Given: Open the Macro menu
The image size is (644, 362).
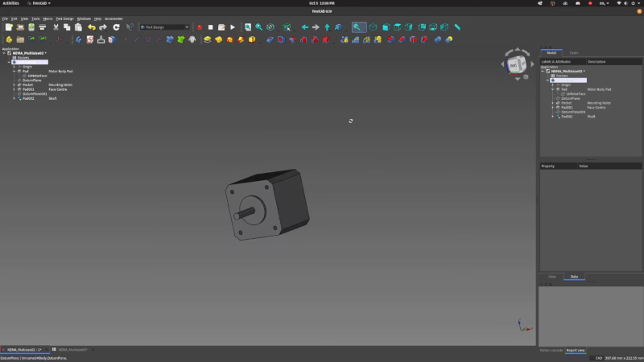Looking at the screenshot, I should [48, 18].
